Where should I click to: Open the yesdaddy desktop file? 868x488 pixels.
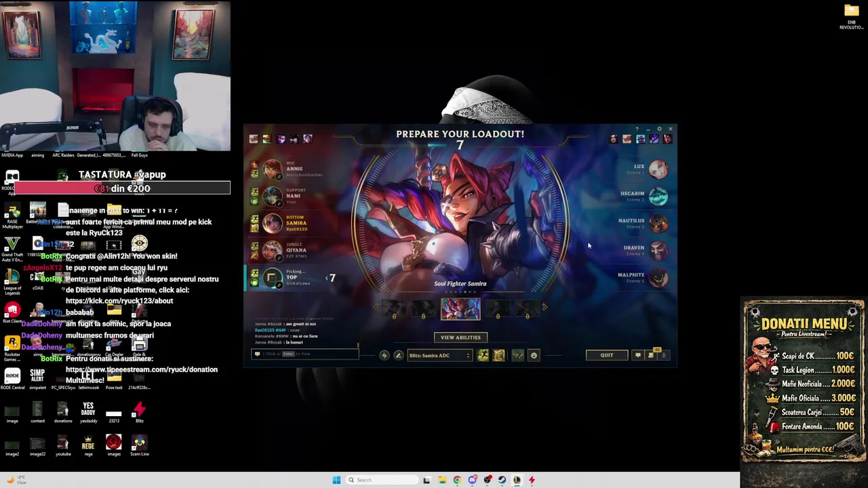88,412
